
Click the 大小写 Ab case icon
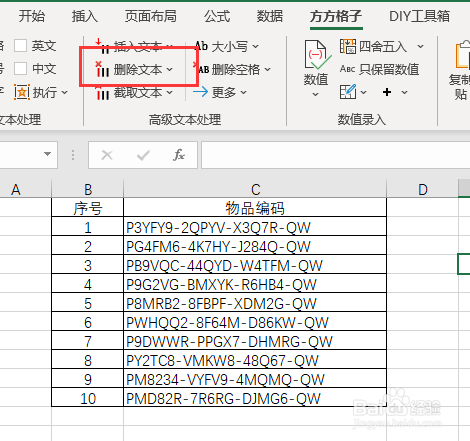[201, 46]
